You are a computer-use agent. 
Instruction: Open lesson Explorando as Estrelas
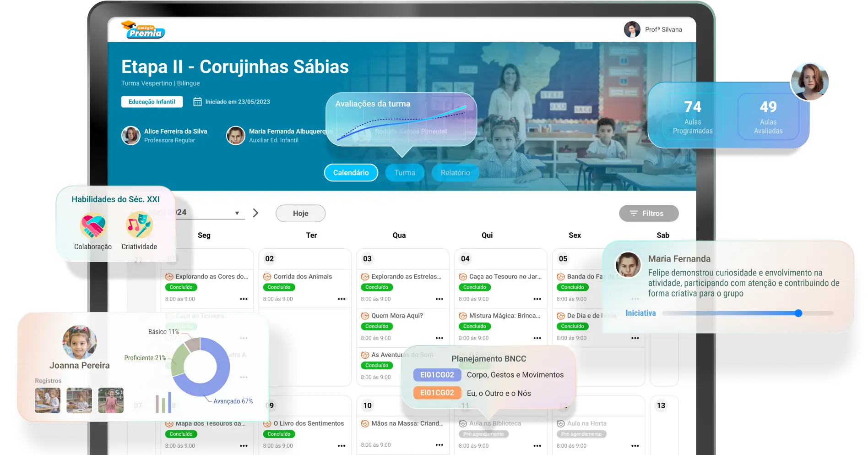[407, 277]
